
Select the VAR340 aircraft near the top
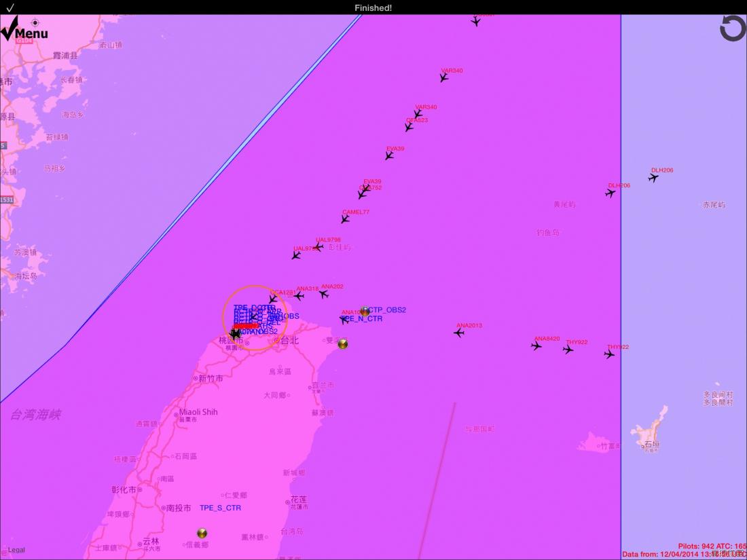pyautogui.click(x=444, y=77)
